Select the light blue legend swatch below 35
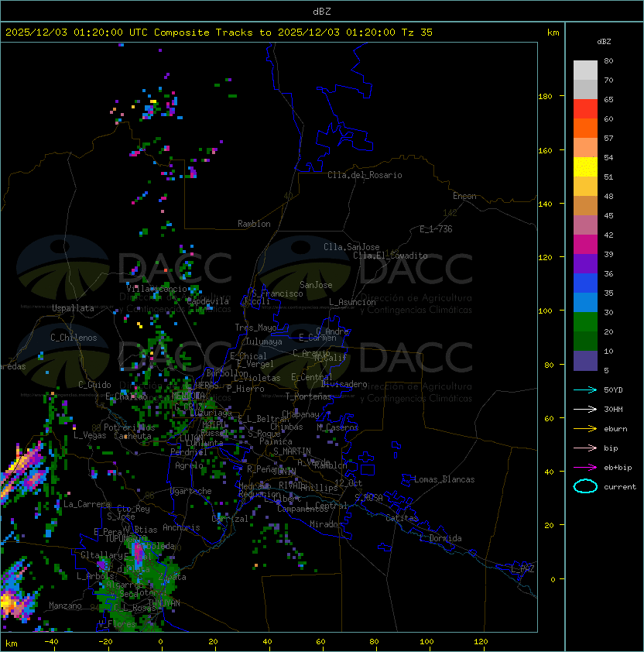This screenshot has width=644, height=652. point(585,303)
